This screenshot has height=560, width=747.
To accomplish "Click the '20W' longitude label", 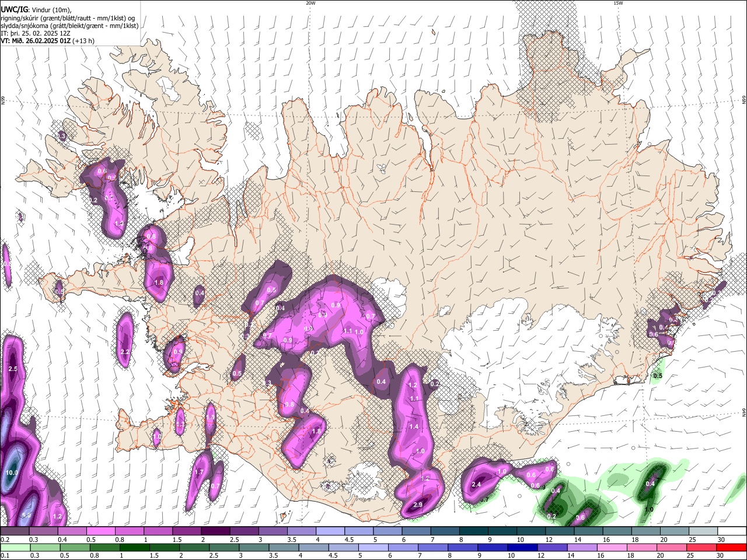I will pyautogui.click(x=310, y=3).
